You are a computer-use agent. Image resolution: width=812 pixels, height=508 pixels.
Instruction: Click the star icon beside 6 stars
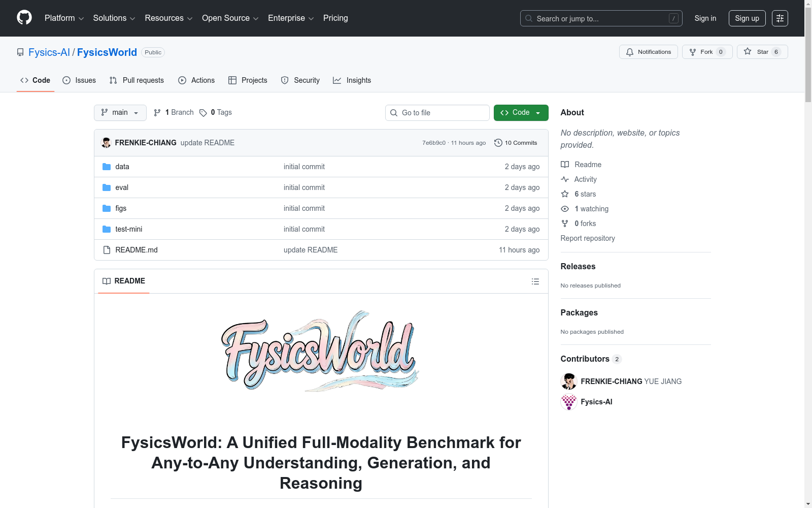pyautogui.click(x=565, y=194)
